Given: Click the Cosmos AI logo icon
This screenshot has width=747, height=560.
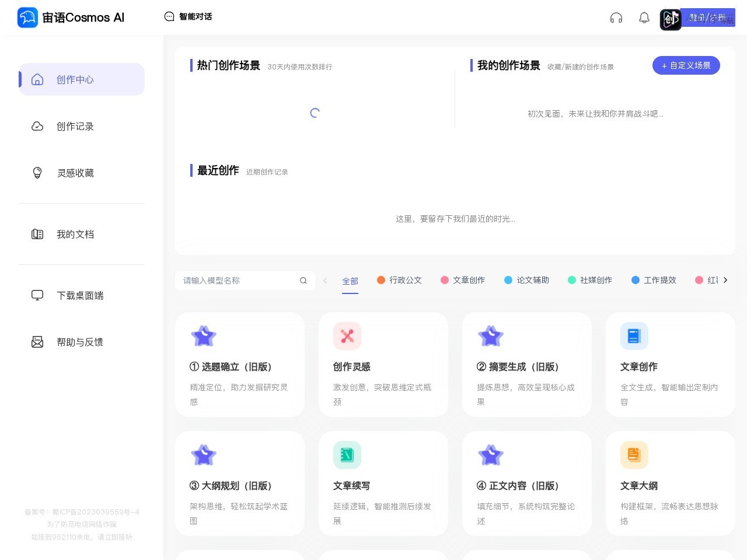Looking at the screenshot, I should tap(27, 17).
